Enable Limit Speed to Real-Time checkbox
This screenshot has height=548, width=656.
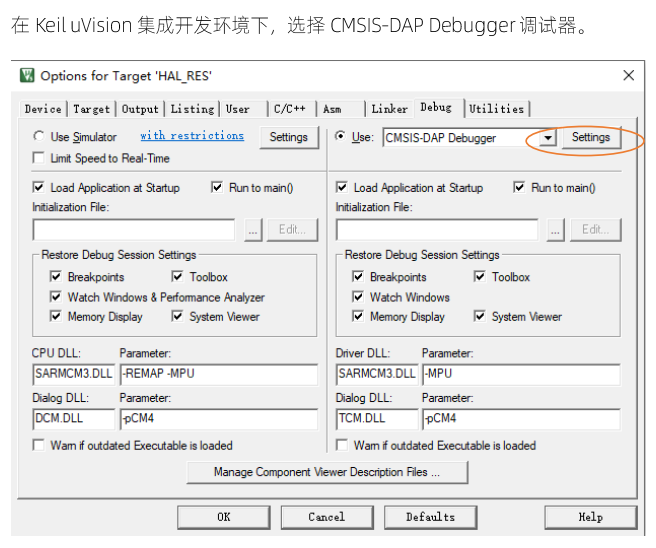38,158
